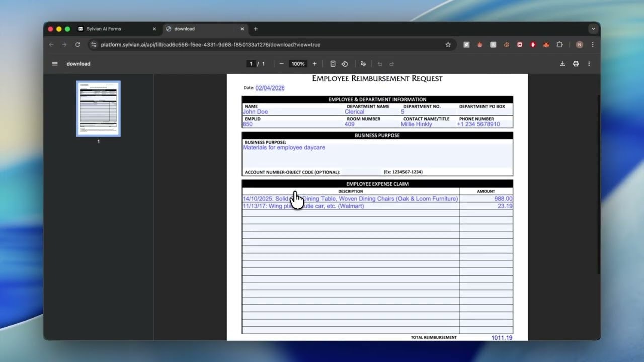Bookmark this page with the star icon
This screenshot has width=644, height=362.
coord(448,45)
